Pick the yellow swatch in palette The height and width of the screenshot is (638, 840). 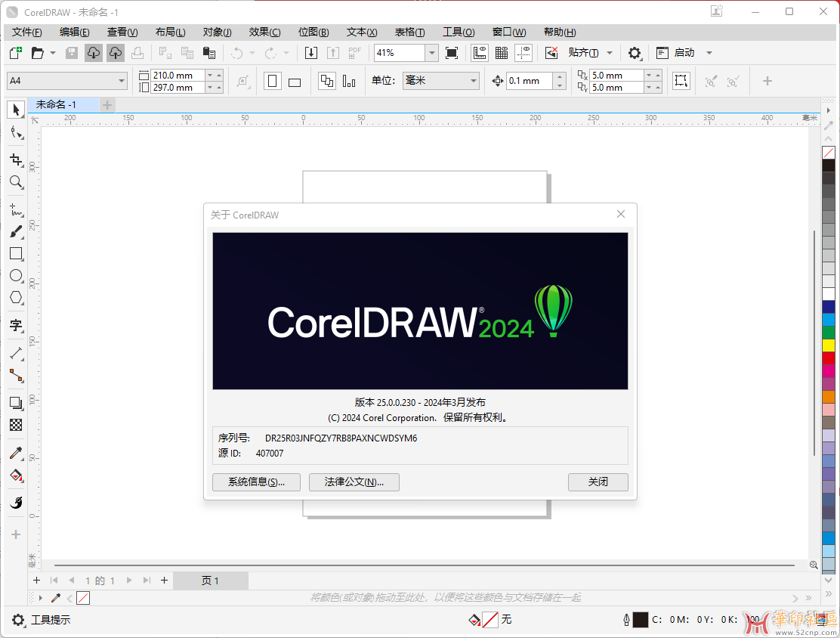tap(829, 345)
